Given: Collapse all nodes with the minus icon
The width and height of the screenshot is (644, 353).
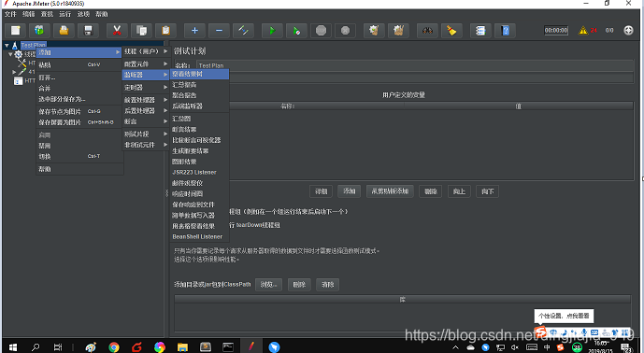Looking at the screenshot, I should [219, 31].
